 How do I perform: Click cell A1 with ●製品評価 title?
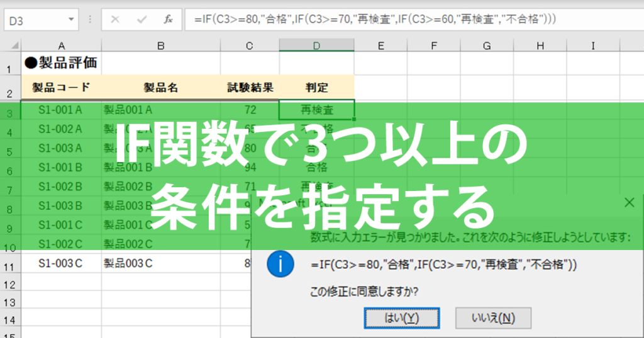(61, 63)
